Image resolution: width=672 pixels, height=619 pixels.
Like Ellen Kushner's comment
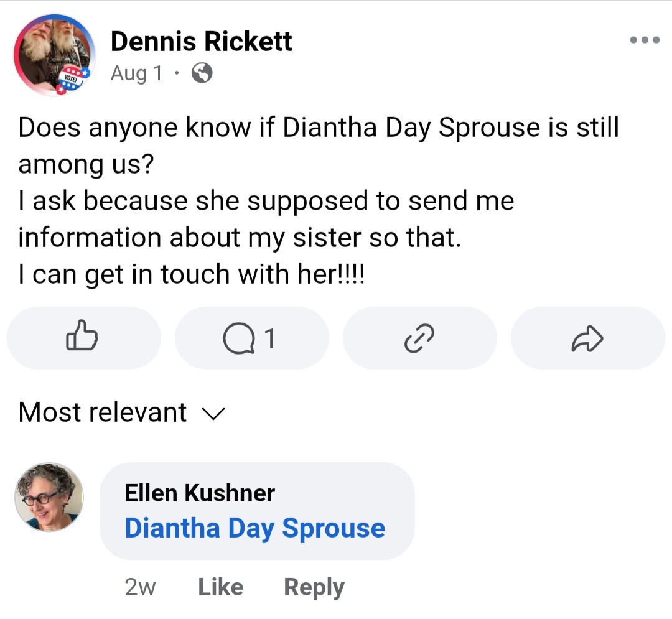220,587
